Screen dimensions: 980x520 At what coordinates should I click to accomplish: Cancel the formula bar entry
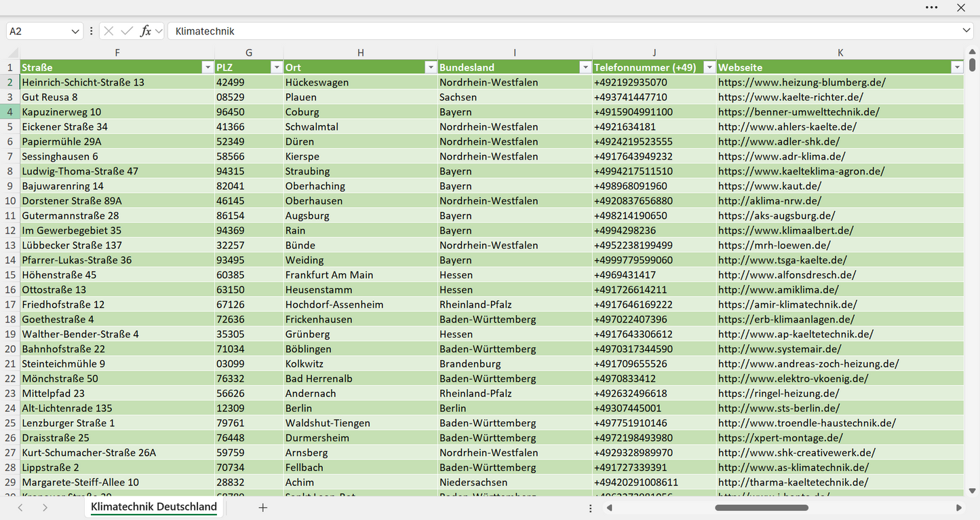pyautogui.click(x=109, y=31)
